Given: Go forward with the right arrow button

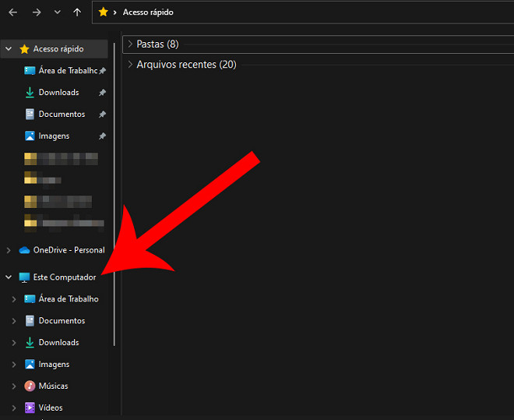Looking at the screenshot, I should coord(37,12).
